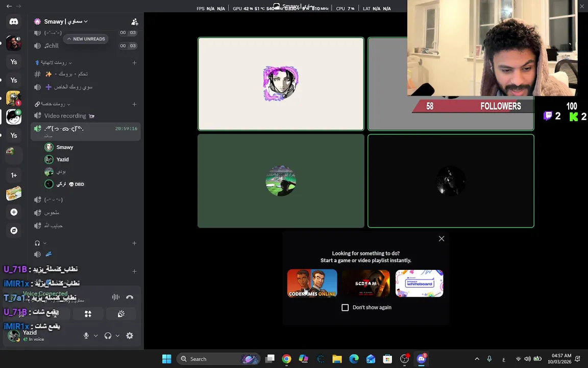Add channel to headphones-icon category
This screenshot has height=368, width=588.
[x=134, y=243]
